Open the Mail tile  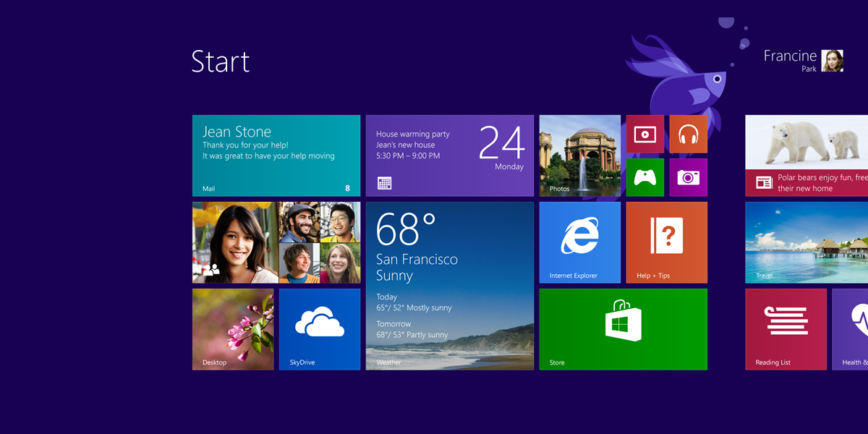276,156
